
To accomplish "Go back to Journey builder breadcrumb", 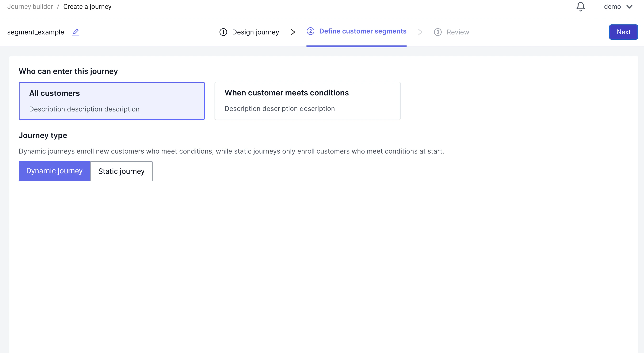I will point(30,6).
